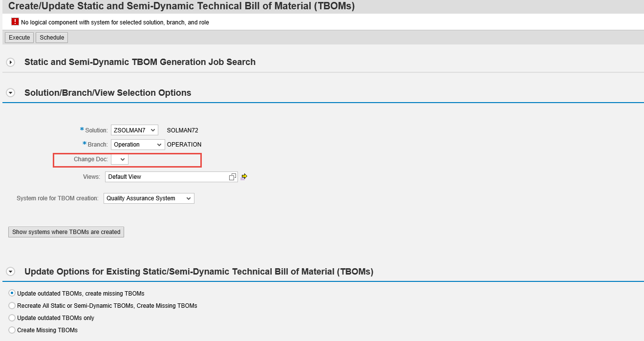Click the OPERATION branch description text
The height and width of the screenshot is (341, 644).
coord(184,145)
